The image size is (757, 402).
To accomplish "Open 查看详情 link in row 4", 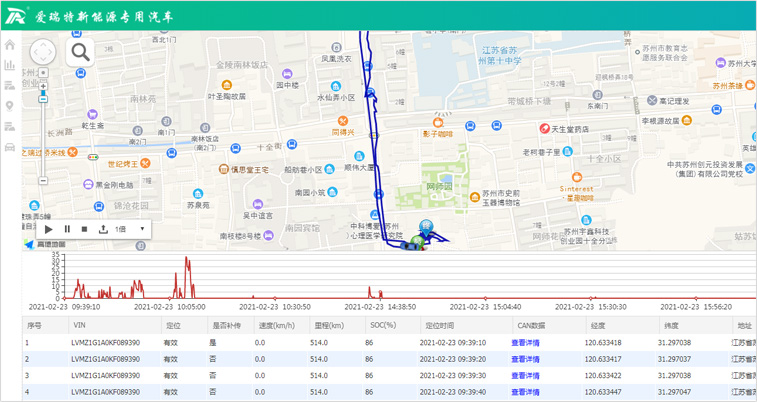I will pos(525,392).
